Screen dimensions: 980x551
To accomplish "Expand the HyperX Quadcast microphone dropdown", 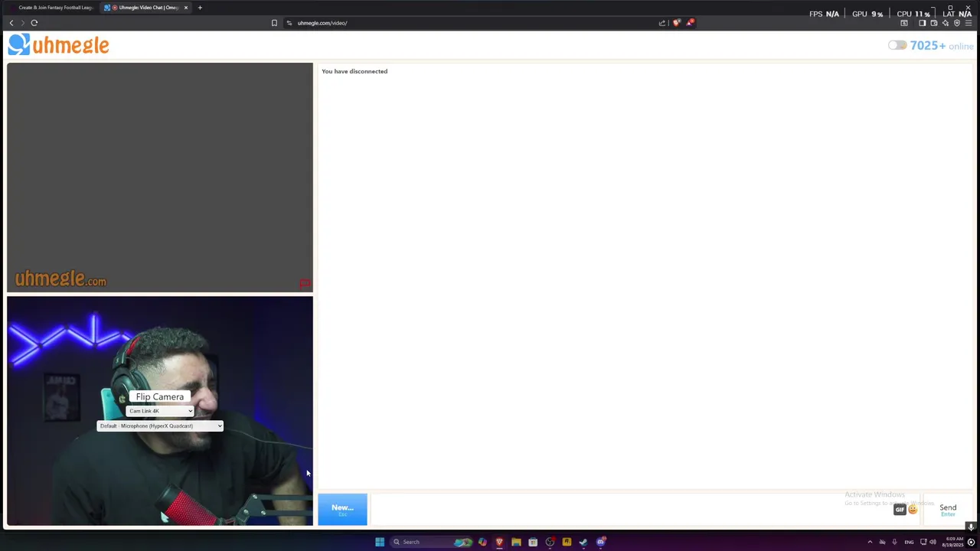I will (x=160, y=426).
